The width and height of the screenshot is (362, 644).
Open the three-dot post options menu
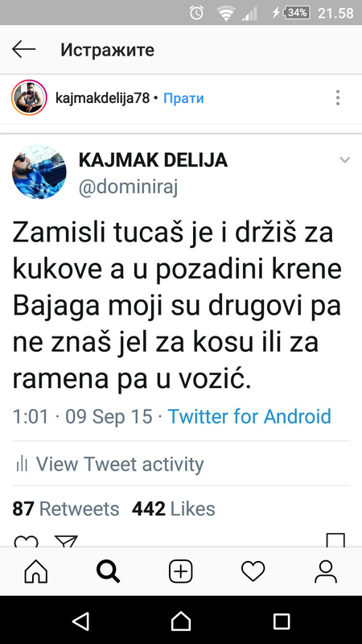tap(337, 98)
